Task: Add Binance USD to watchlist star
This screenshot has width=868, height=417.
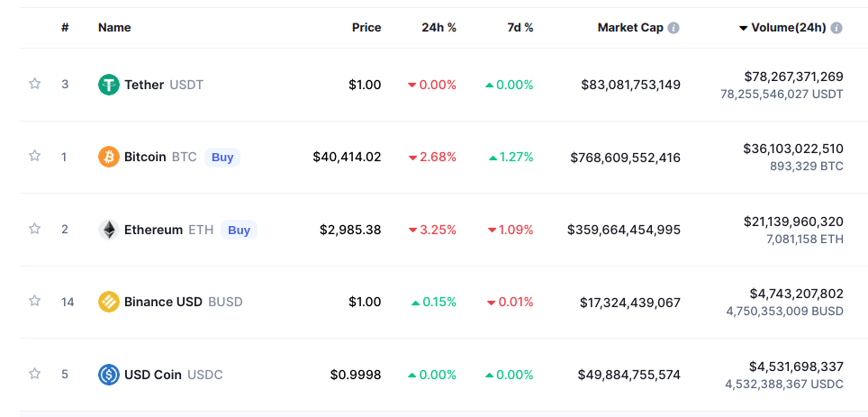Action: pos(35,301)
